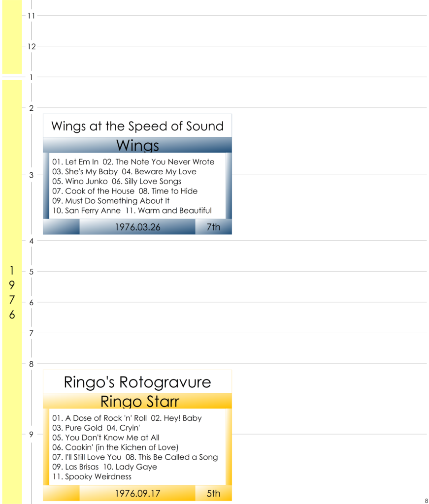
Task: Select the 1976.03.26 release date
Action: [137, 227]
